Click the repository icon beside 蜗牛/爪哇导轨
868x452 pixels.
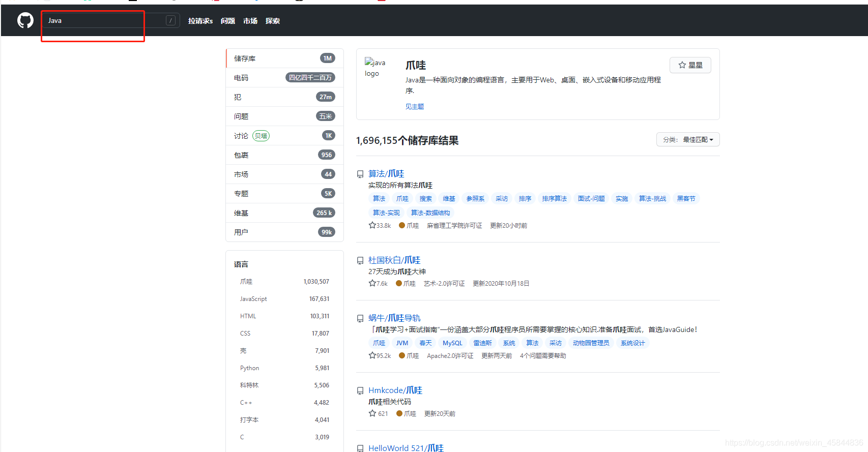click(360, 319)
